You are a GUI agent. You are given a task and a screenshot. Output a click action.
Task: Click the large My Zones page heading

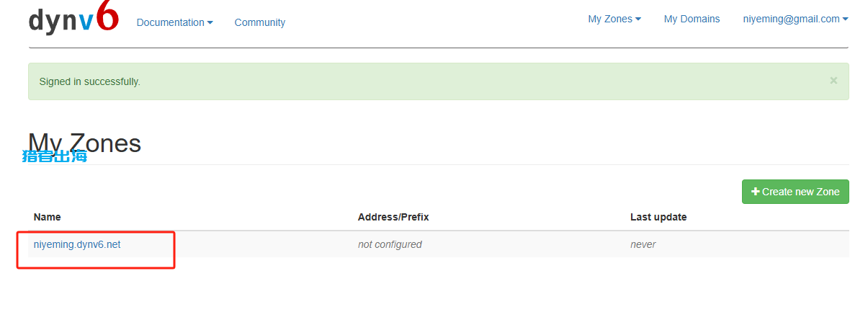[84, 143]
